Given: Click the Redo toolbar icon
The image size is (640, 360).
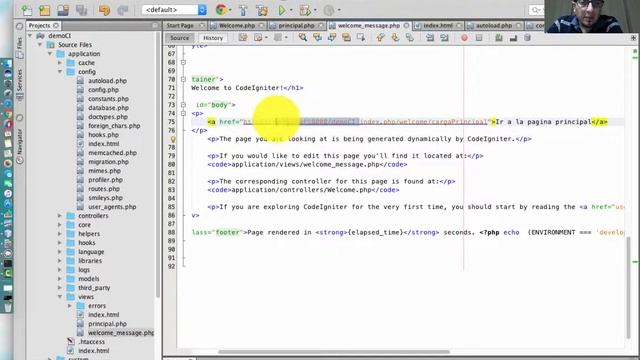Looking at the screenshot, I should [x=123, y=10].
